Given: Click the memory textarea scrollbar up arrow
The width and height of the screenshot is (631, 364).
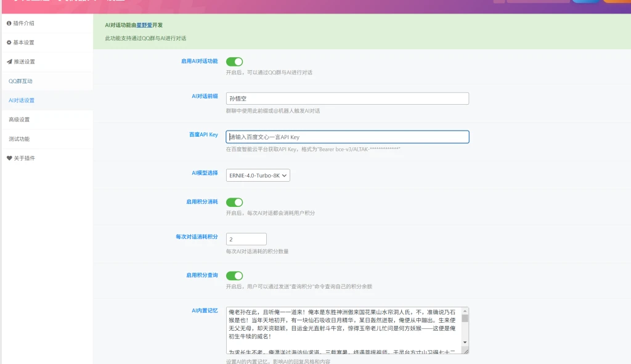Looking at the screenshot, I should [x=465, y=311].
